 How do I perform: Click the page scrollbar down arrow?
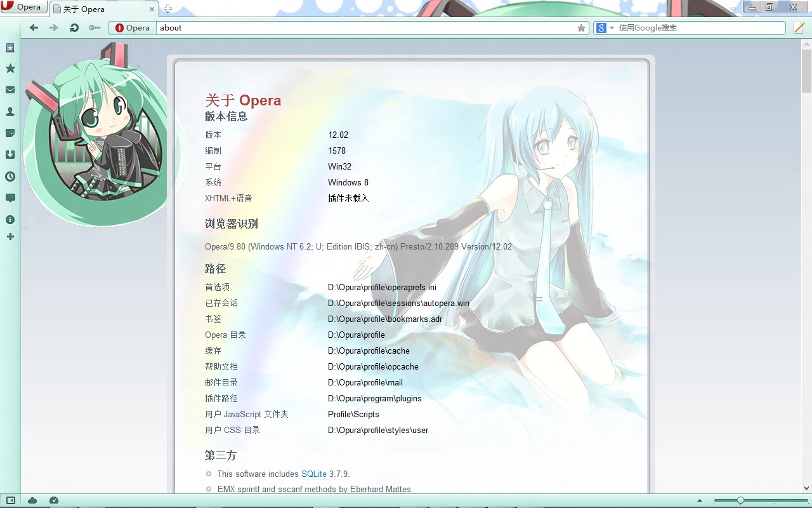coord(806,488)
